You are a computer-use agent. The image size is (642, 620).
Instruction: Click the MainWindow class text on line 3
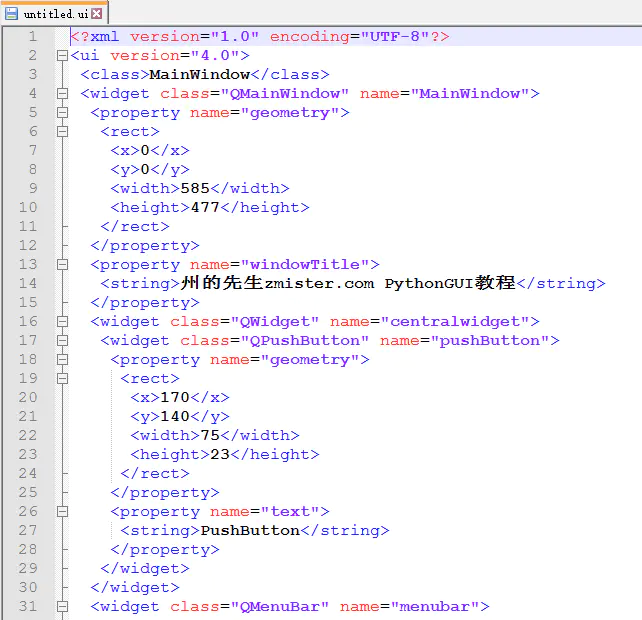(200, 75)
